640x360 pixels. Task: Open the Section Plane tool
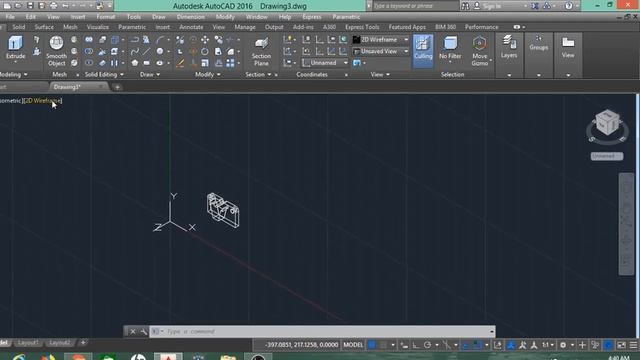pos(261,51)
